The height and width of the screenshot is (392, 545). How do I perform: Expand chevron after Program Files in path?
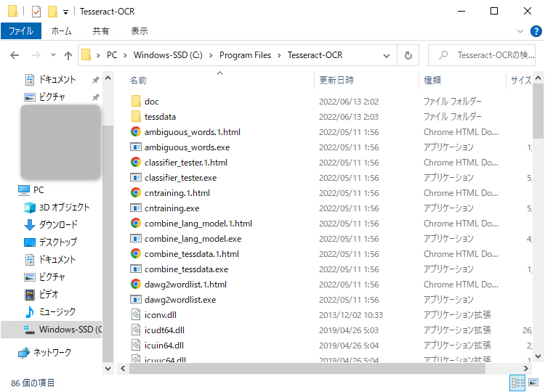click(279, 56)
